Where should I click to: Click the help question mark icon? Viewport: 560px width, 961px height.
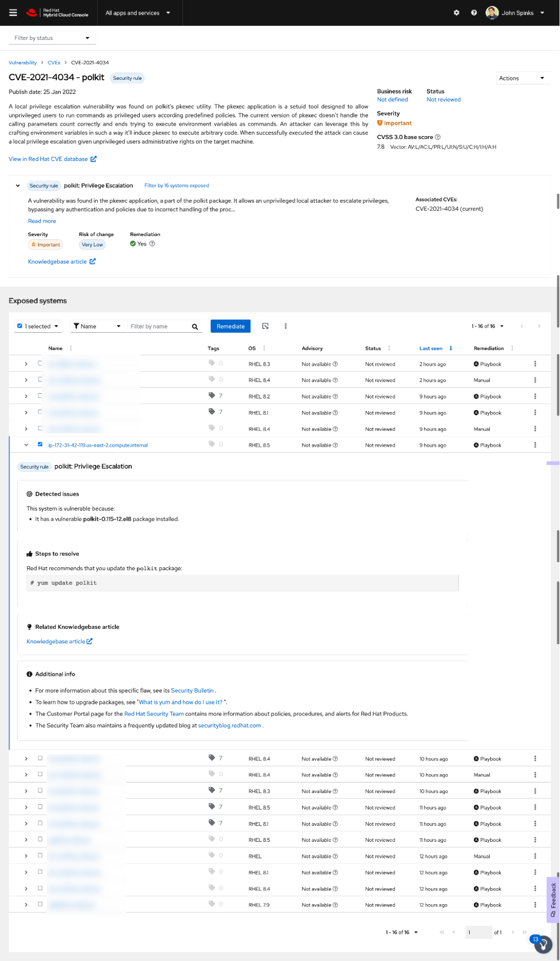coord(474,13)
